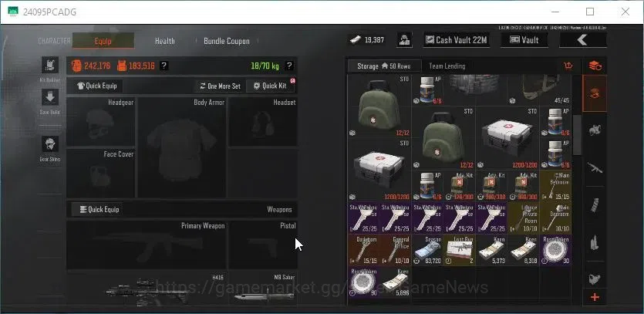Screen dimensions: 644x314
Task: Click the orange plus icon in storage sidebar
Action: [x=595, y=297]
